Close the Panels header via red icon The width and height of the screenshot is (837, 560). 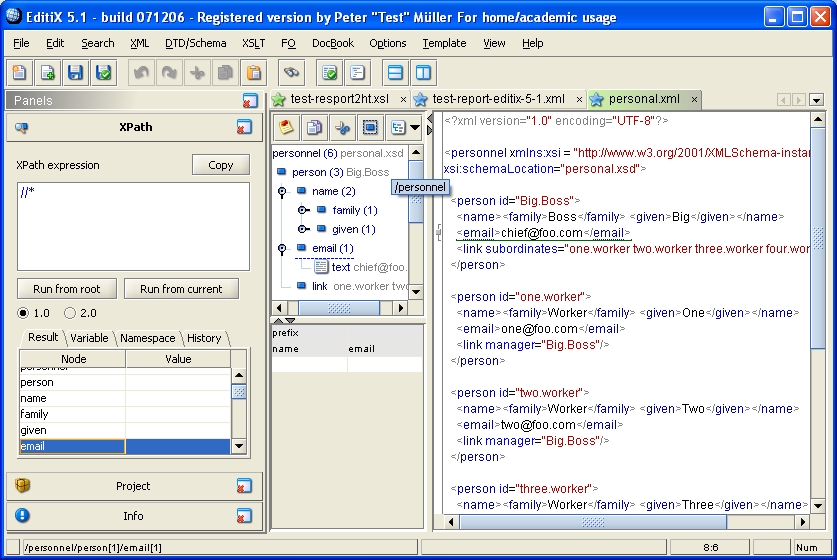click(249, 100)
